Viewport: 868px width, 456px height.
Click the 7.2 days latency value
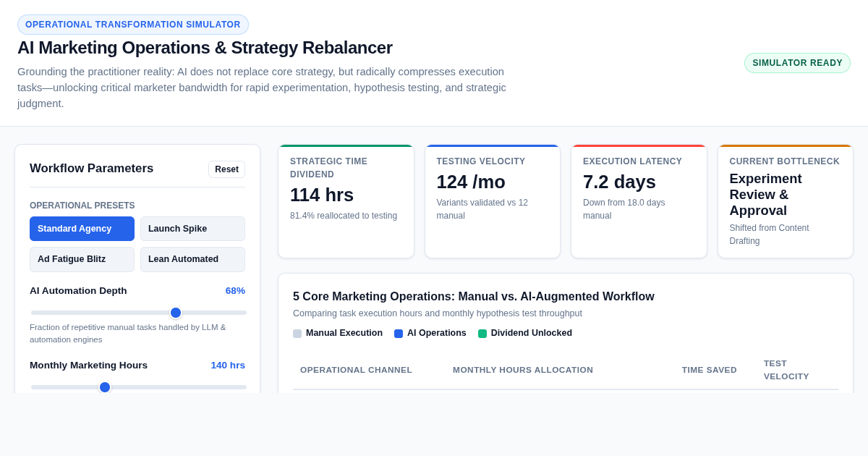tap(619, 182)
